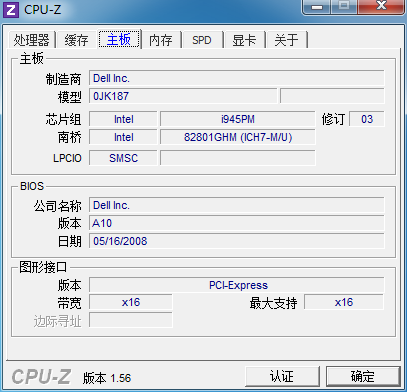
Task: Click the PCI-Express graphics interface field
Action: click(237, 285)
